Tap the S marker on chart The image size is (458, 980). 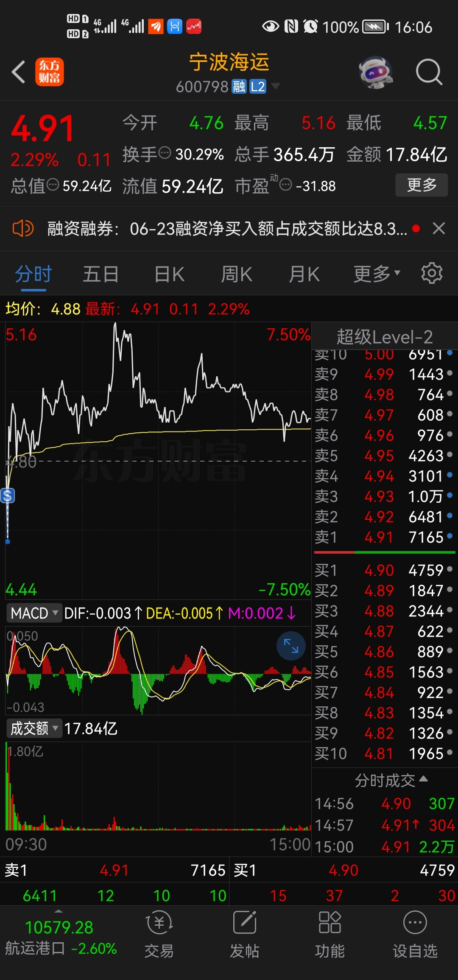click(8, 496)
